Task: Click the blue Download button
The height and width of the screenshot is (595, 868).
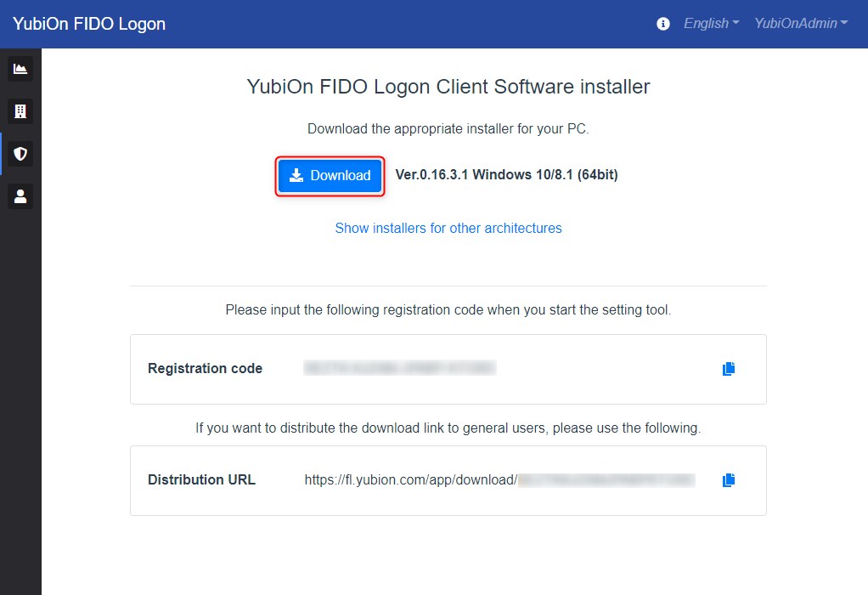Action: tap(330, 176)
